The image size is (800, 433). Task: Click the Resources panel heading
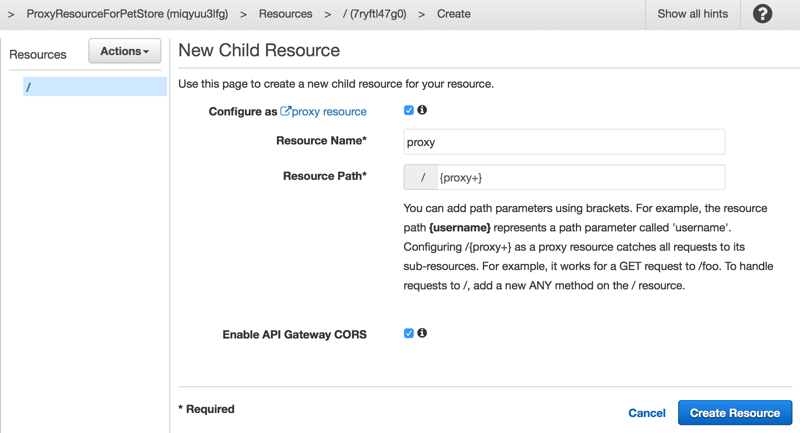38,54
